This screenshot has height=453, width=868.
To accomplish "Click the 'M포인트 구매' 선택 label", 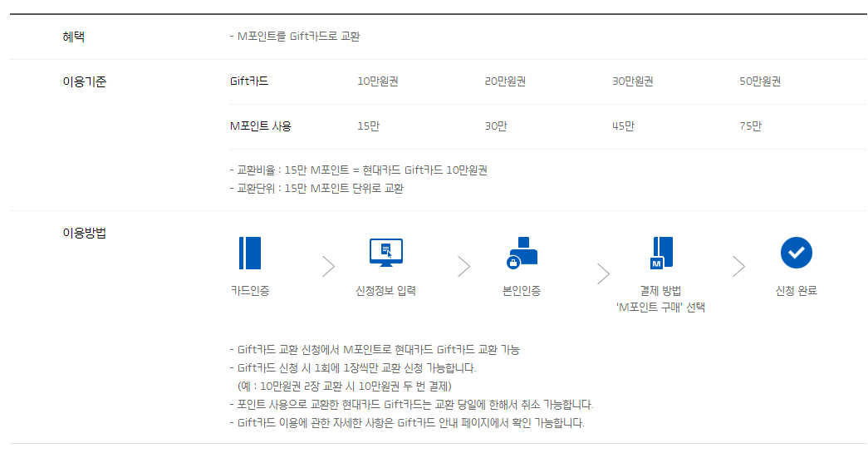I will pos(660,308).
